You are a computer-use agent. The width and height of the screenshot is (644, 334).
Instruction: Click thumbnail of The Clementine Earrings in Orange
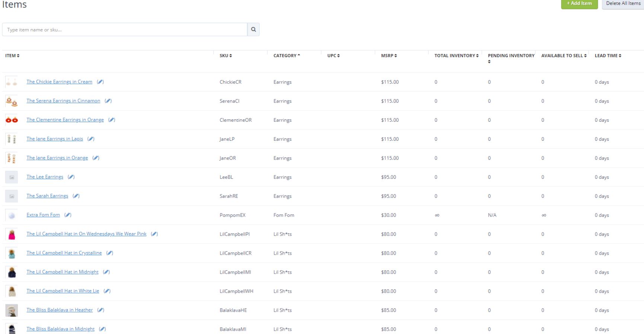pyautogui.click(x=12, y=120)
